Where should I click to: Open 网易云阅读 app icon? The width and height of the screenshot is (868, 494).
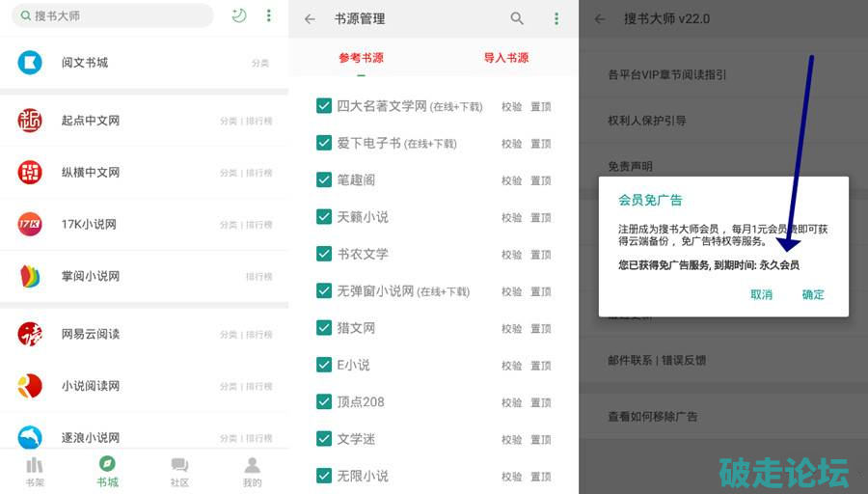pyautogui.click(x=30, y=334)
